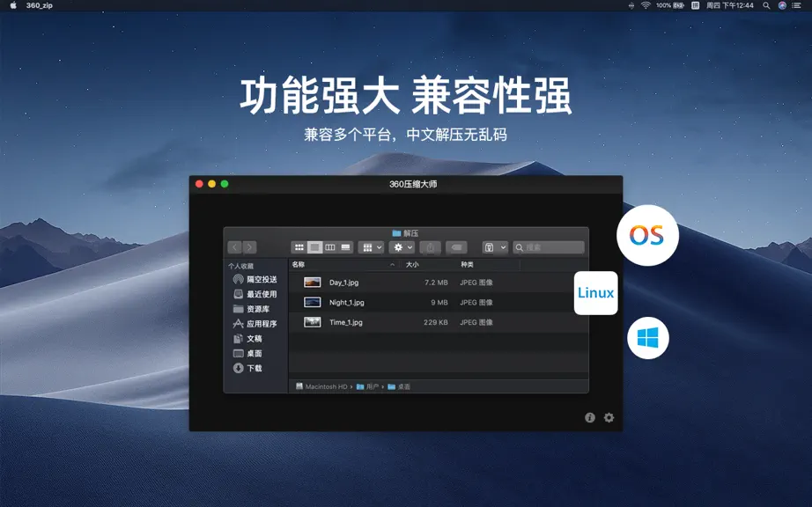Select 隔空投送 in the sidebar
This screenshot has height=507, width=812.
pos(255,279)
